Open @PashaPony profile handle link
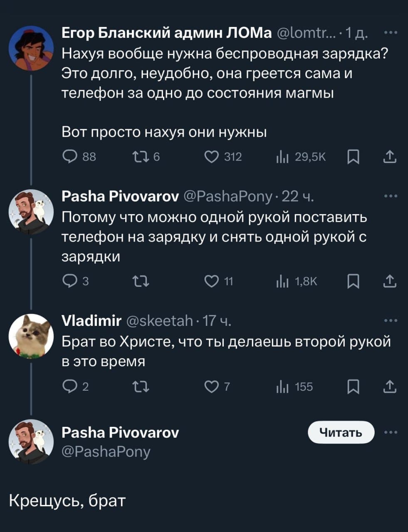Viewport: 408px width, 532px height. pos(106,451)
